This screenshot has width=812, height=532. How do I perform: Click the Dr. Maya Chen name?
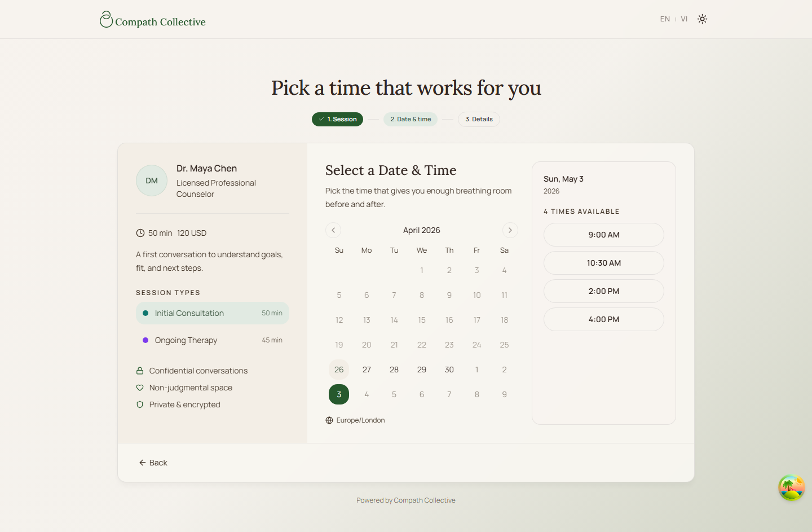click(x=206, y=168)
